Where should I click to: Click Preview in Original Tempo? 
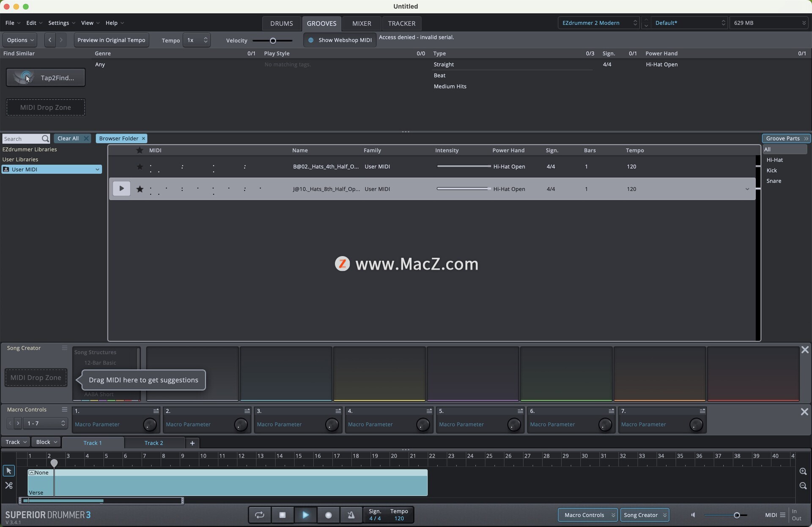(111, 40)
